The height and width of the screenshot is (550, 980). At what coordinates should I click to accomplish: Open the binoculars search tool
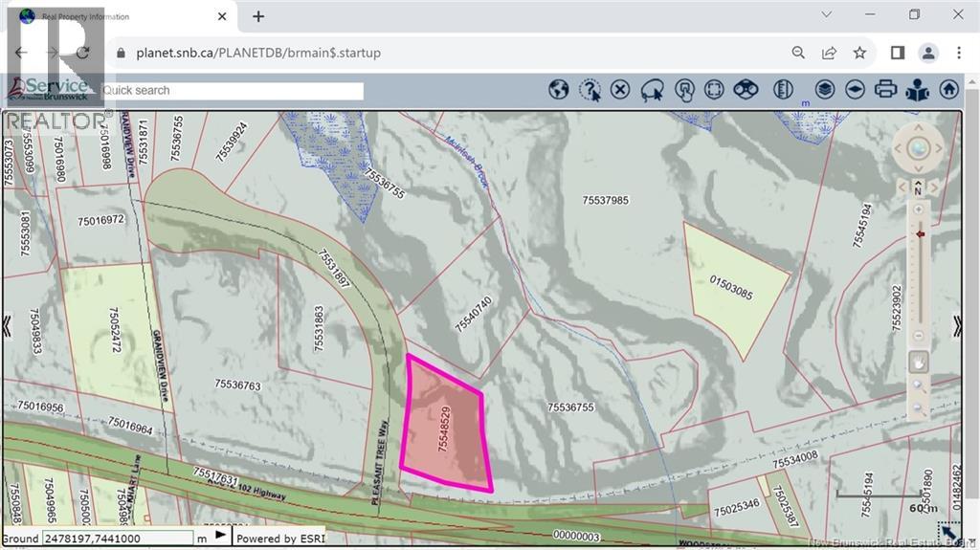(746, 90)
